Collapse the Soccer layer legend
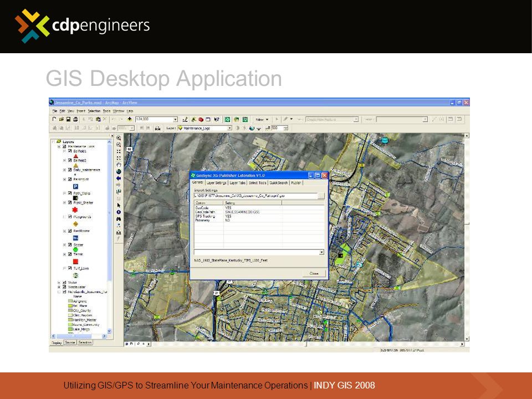 [x=64, y=244]
